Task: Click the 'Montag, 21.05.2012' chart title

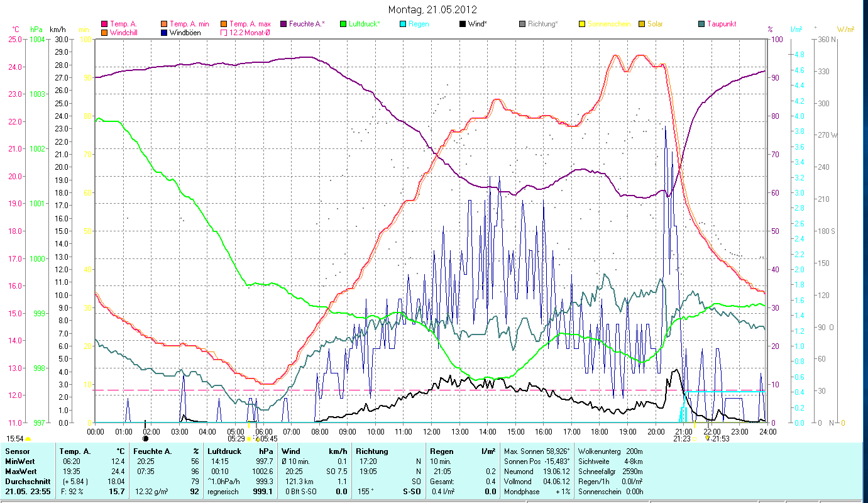Action: pos(432,9)
